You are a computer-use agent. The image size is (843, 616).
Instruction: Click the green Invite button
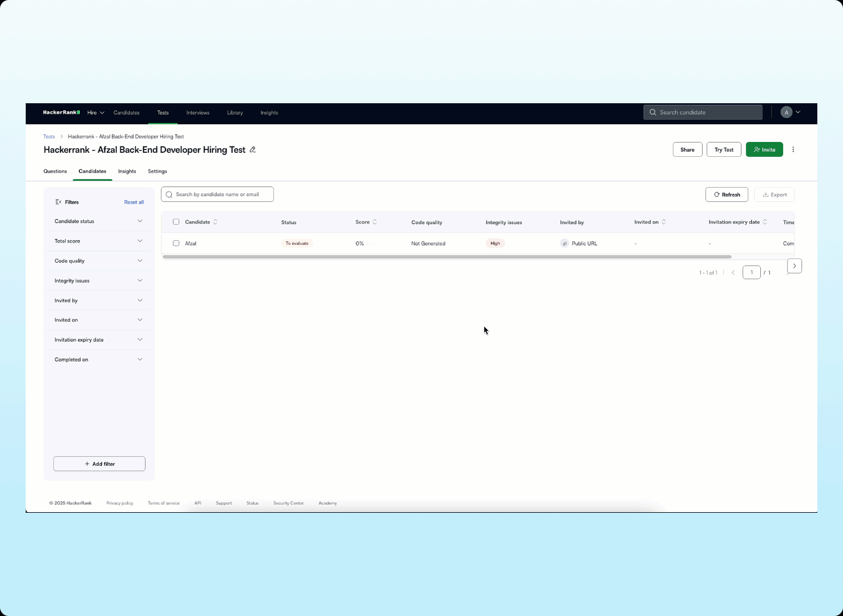tap(764, 149)
